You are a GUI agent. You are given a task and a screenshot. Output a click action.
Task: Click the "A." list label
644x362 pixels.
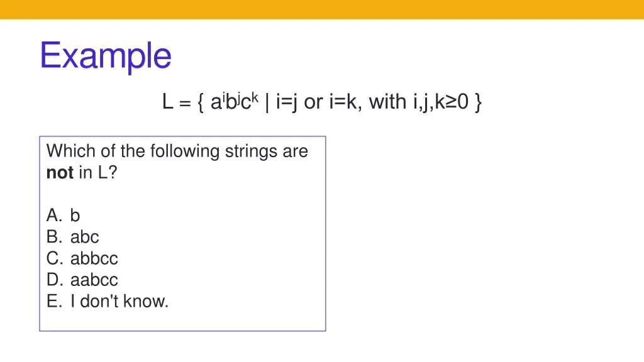coord(54,216)
